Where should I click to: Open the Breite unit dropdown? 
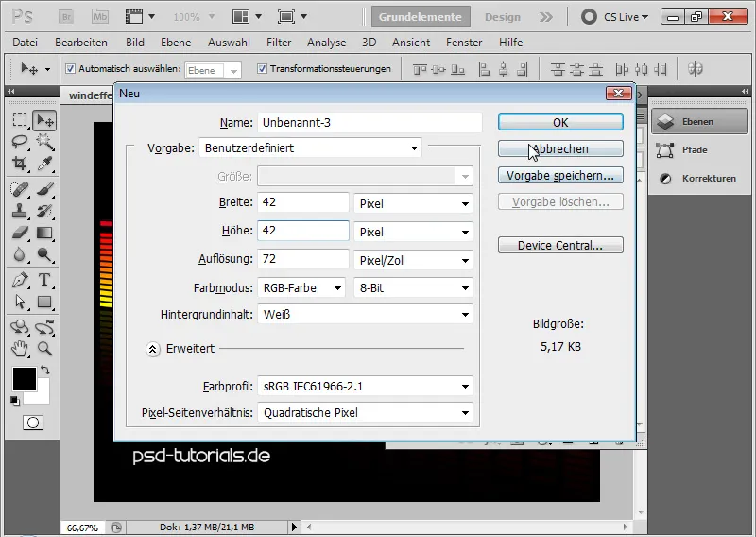click(413, 203)
